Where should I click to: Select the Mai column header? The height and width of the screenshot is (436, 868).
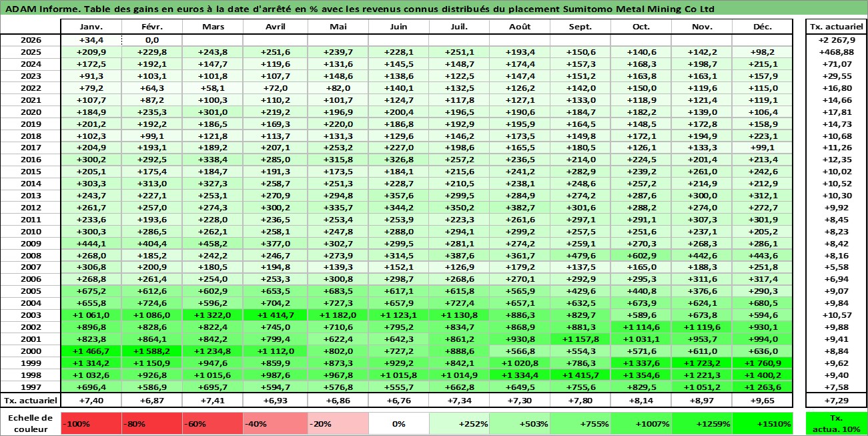click(x=338, y=27)
